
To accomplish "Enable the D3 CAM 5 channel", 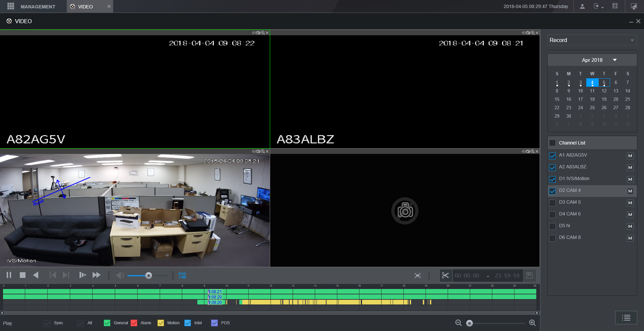I will pyautogui.click(x=552, y=203).
